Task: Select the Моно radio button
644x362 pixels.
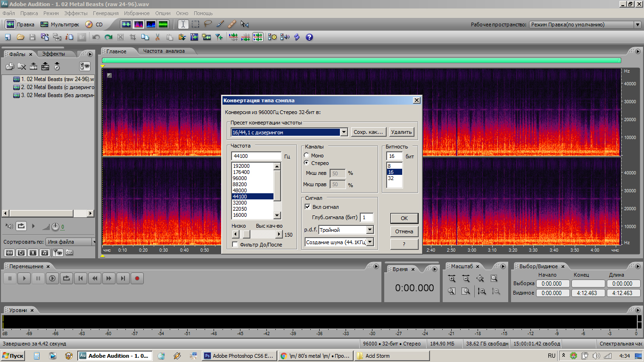Action: click(307, 156)
